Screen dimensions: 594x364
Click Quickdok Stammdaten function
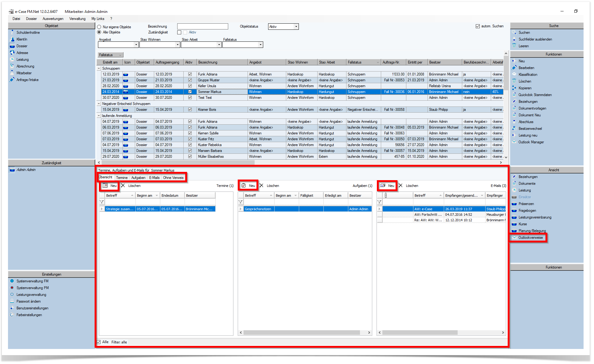click(535, 95)
